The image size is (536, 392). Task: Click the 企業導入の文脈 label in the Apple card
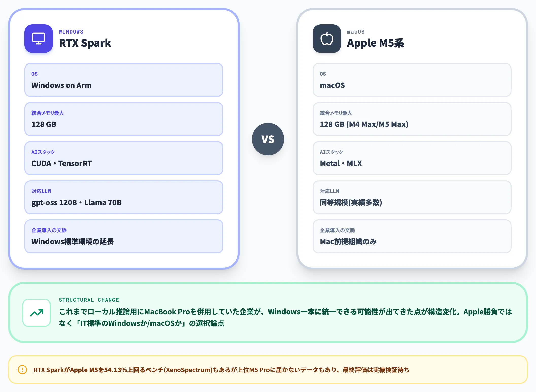(338, 230)
